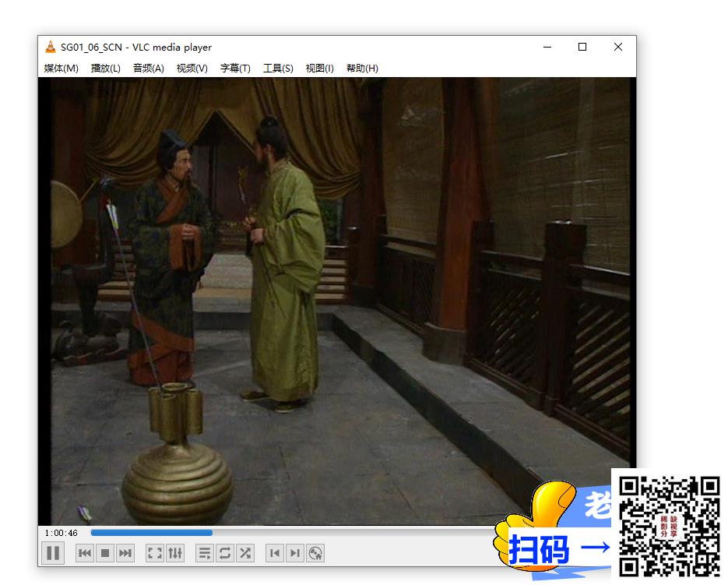Screen dimensions: 728x585
Task: Open the 播放(L) menu
Action: coord(105,69)
